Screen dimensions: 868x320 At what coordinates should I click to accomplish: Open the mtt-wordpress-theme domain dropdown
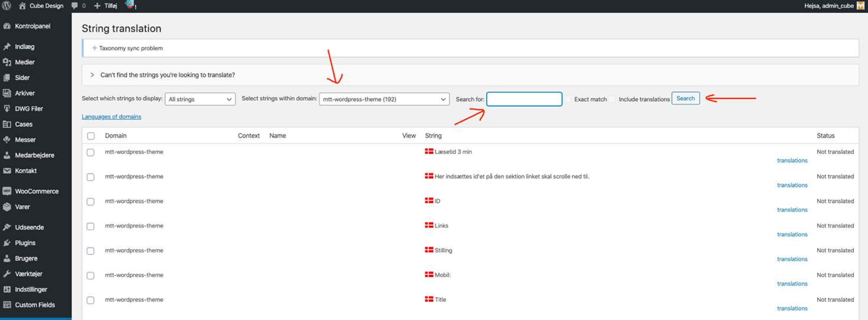(x=384, y=99)
